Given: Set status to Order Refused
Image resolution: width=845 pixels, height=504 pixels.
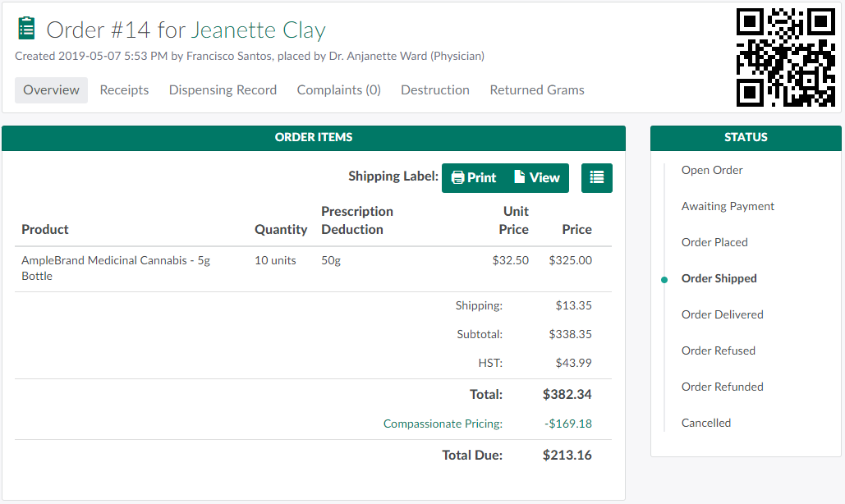Looking at the screenshot, I should coord(718,351).
